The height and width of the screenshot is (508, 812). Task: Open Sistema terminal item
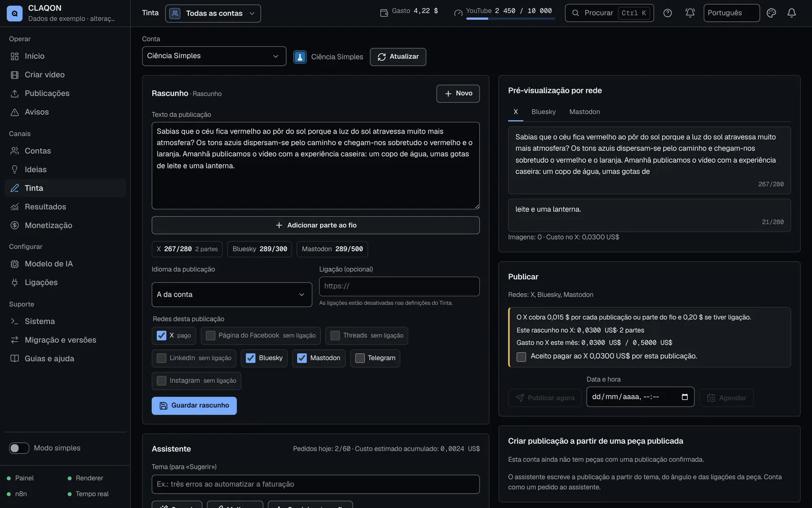[65, 322]
